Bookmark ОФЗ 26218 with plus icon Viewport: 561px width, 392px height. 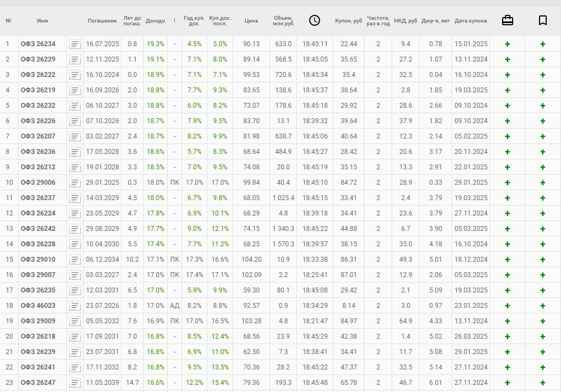[x=543, y=336]
